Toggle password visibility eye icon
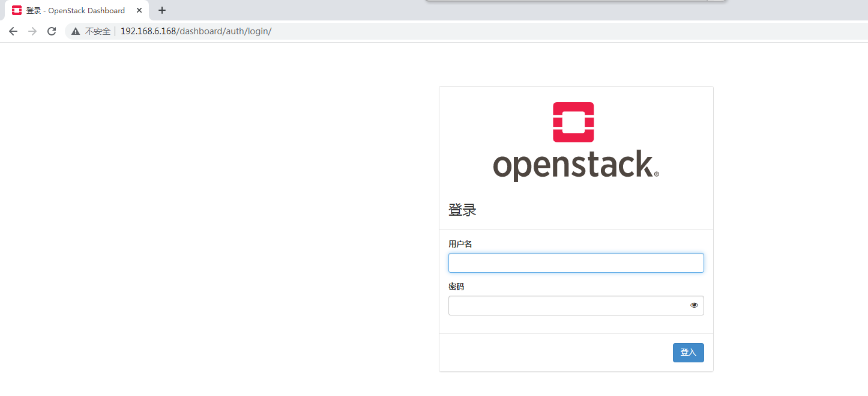 tap(695, 305)
